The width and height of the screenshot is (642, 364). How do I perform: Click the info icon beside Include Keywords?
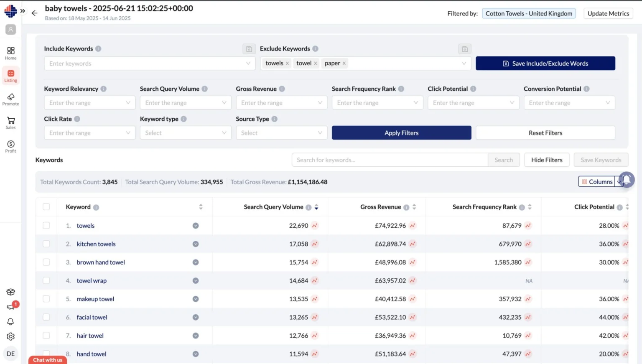click(98, 49)
